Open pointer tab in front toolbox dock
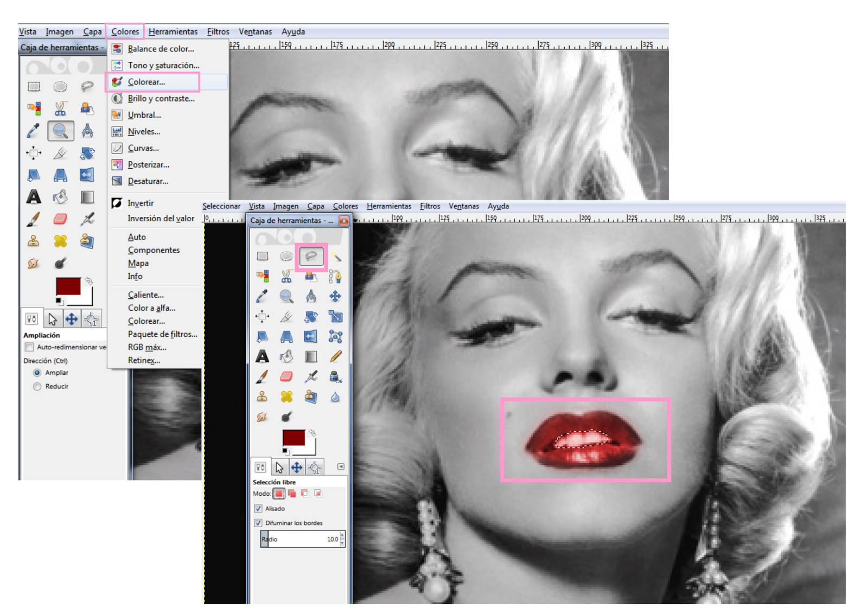868x614 pixels. (279, 467)
